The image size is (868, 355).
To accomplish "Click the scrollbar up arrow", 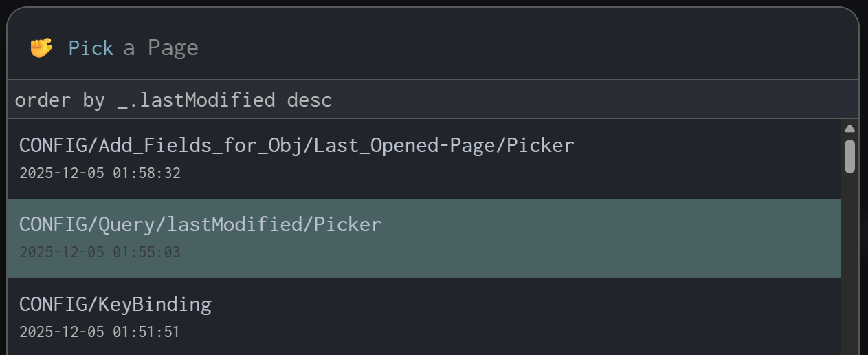I will (849, 129).
